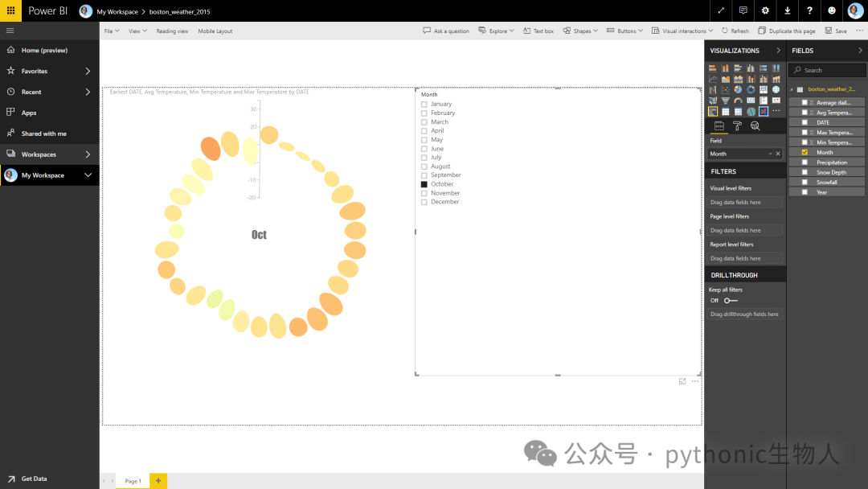Open the settings gear in the header
868x489 pixels.
(x=765, y=10)
